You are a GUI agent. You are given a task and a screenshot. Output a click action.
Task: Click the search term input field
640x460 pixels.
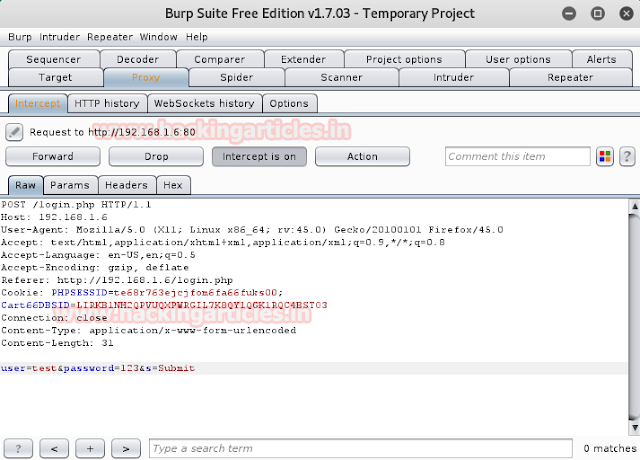click(361, 449)
